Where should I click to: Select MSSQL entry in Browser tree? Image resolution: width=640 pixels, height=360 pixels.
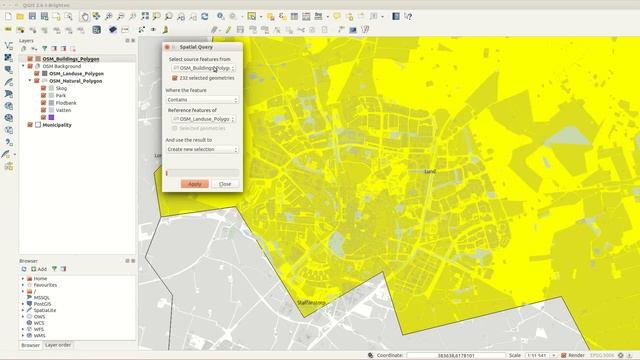coord(41,298)
